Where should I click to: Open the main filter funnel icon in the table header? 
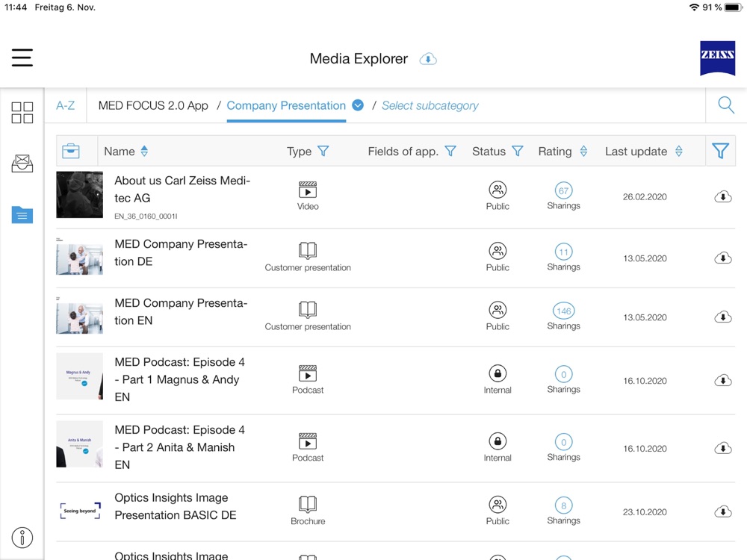click(720, 151)
